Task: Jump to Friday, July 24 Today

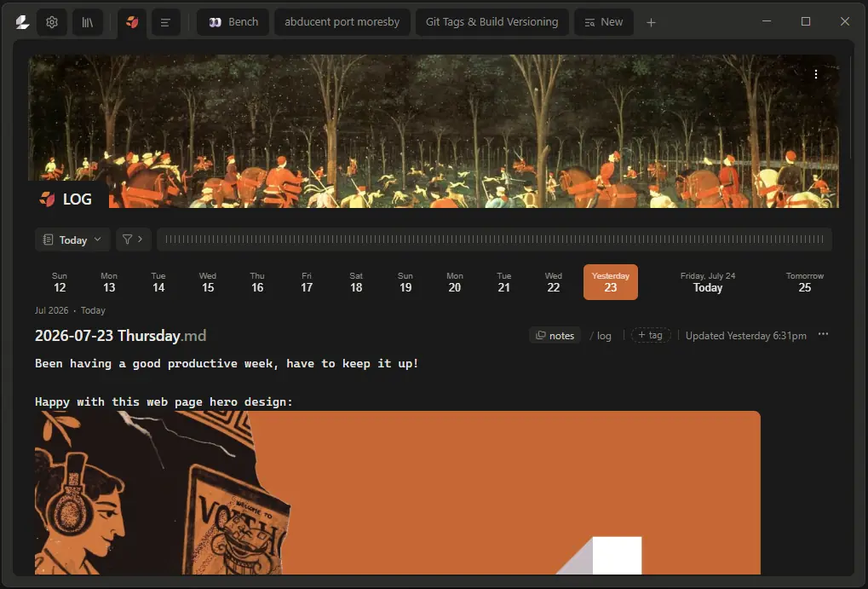Action: pyautogui.click(x=708, y=282)
